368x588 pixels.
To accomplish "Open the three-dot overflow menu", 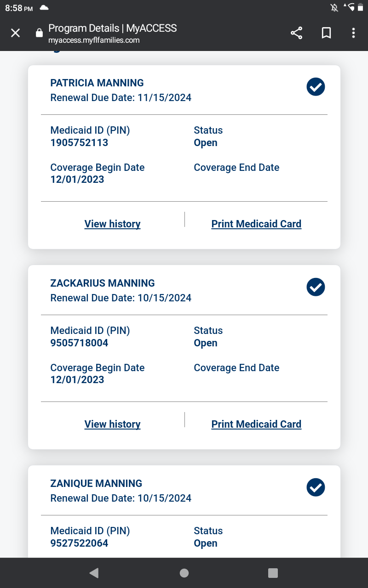I will 353,33.
